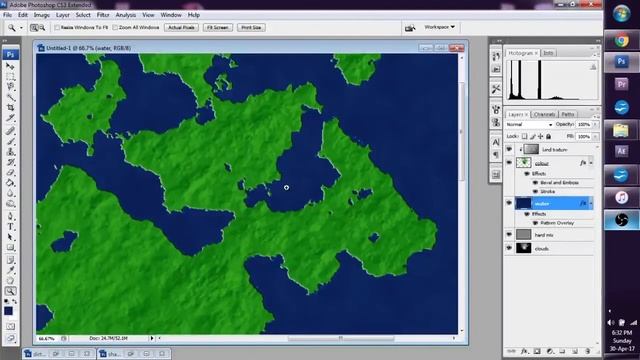Click the zoom-out magnifier in options bar
Viewport: 640px width, 360px height.
pos(42,28)
